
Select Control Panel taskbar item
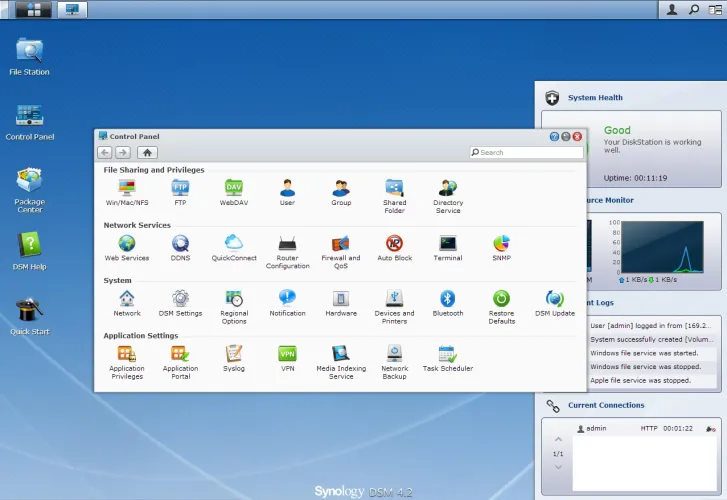72,9
